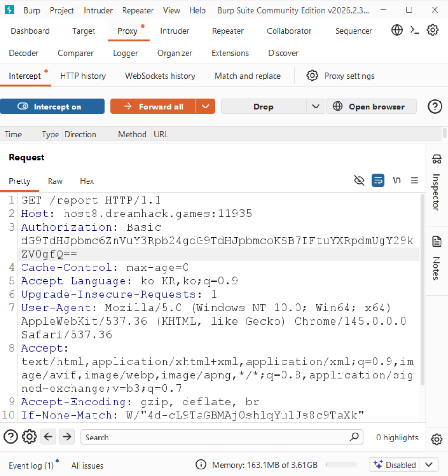
Task: Select the Proxy tab
Action: (128, 31)
